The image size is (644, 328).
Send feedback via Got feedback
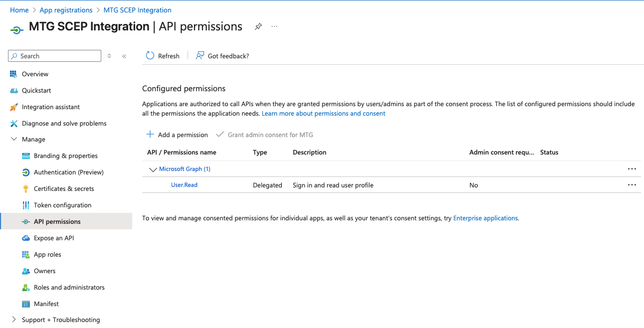pos(222,55)
